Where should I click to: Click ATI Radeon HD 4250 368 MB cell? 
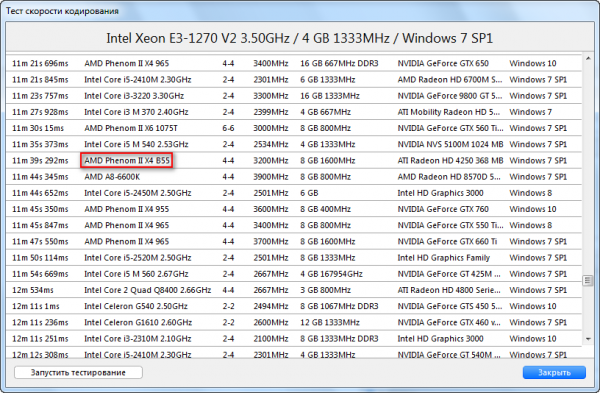[x=450, y=160]
